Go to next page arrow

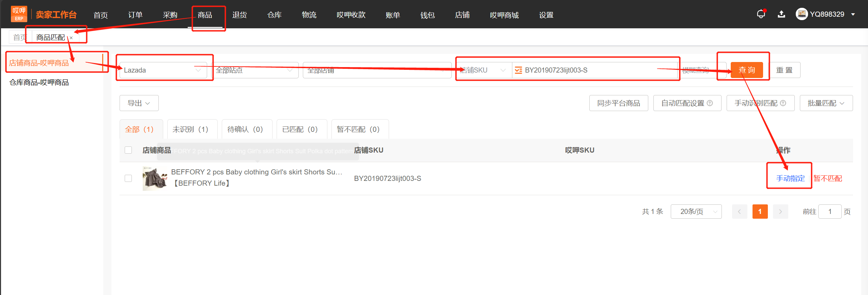coord(780,212)
